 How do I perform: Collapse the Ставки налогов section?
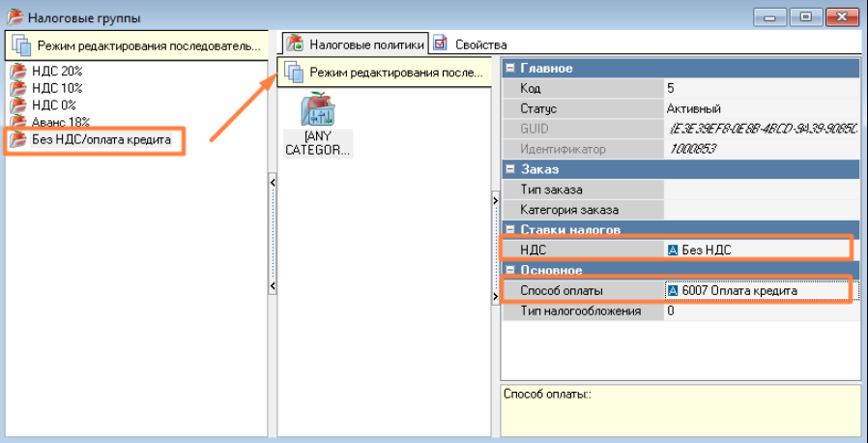[x=510, y=229]
